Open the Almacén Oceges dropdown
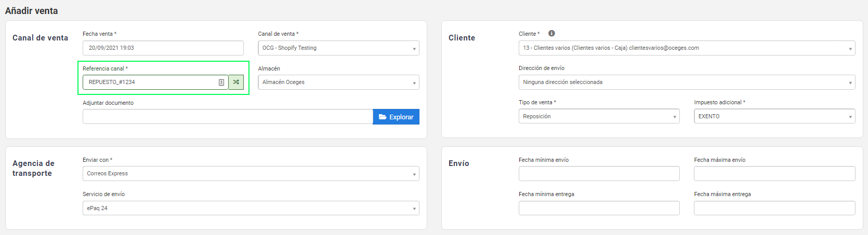 click(x=338, y=82)
